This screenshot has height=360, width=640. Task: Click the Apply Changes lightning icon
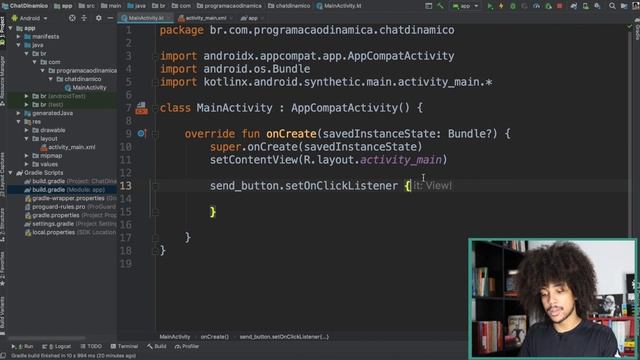coord(501,6)
